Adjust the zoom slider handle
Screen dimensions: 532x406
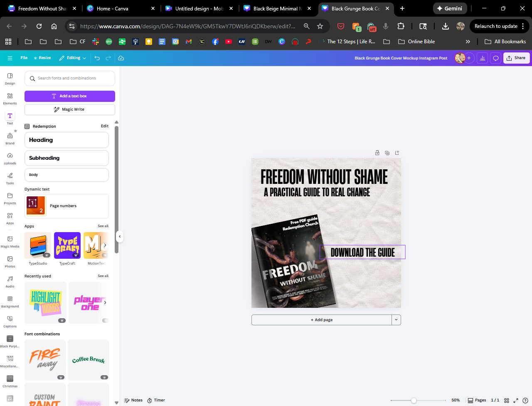point(414,400)
